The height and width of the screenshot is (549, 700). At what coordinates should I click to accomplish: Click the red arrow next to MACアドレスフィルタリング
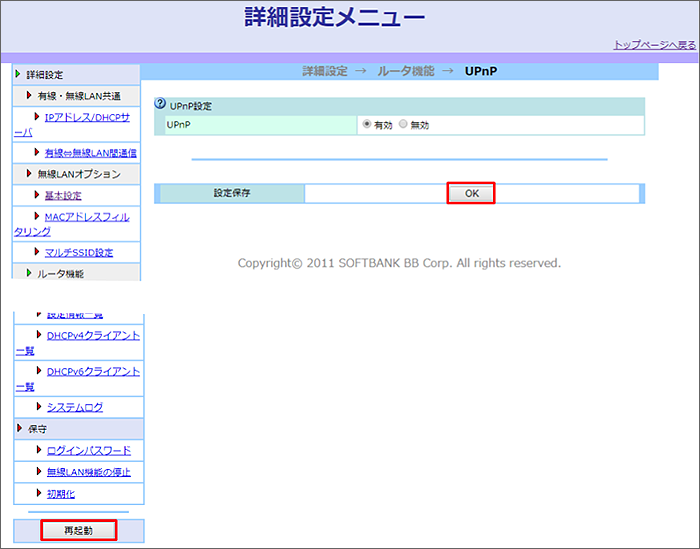pos(37,216)
